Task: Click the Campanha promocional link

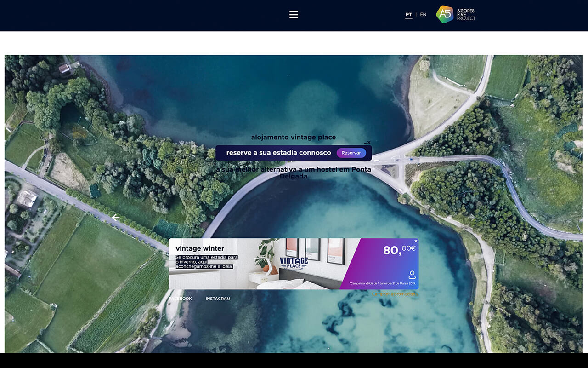Action: 395,294
